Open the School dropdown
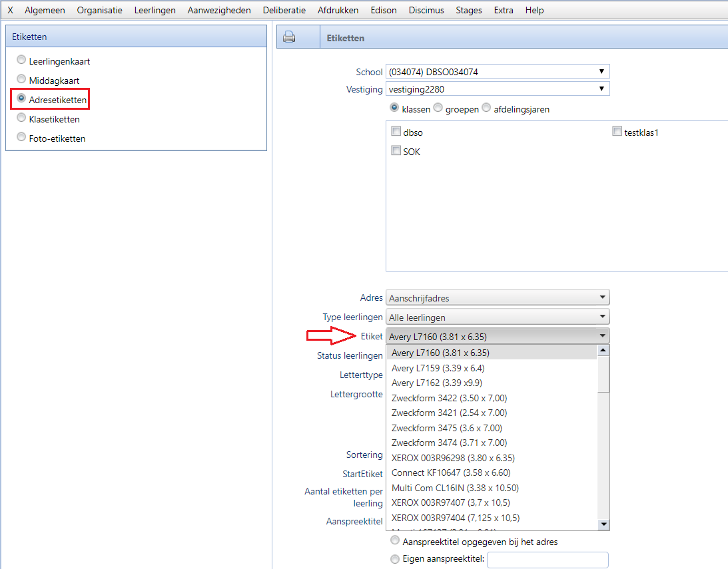This screenshot has width=728, height=569. pos(497,71)
